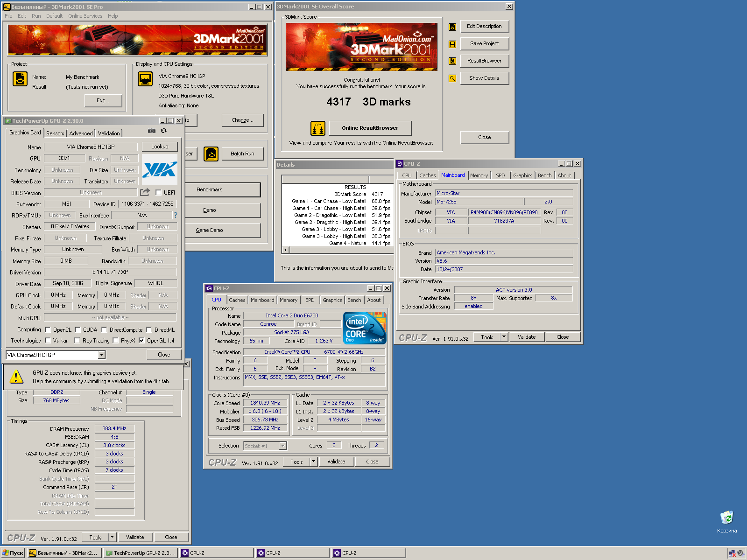Click Edit... button in Project section
This screenshot has height=560, width=747.
click(103, 100)
